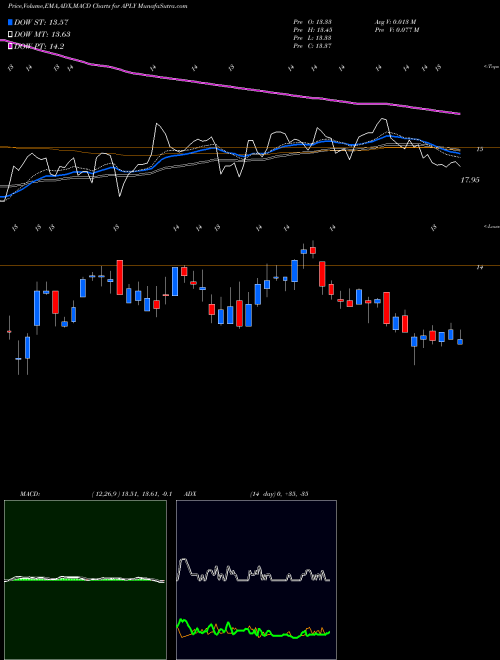
Task: Select the 'DOW PT: 14.2' legend label
Action: pos(39,47)
